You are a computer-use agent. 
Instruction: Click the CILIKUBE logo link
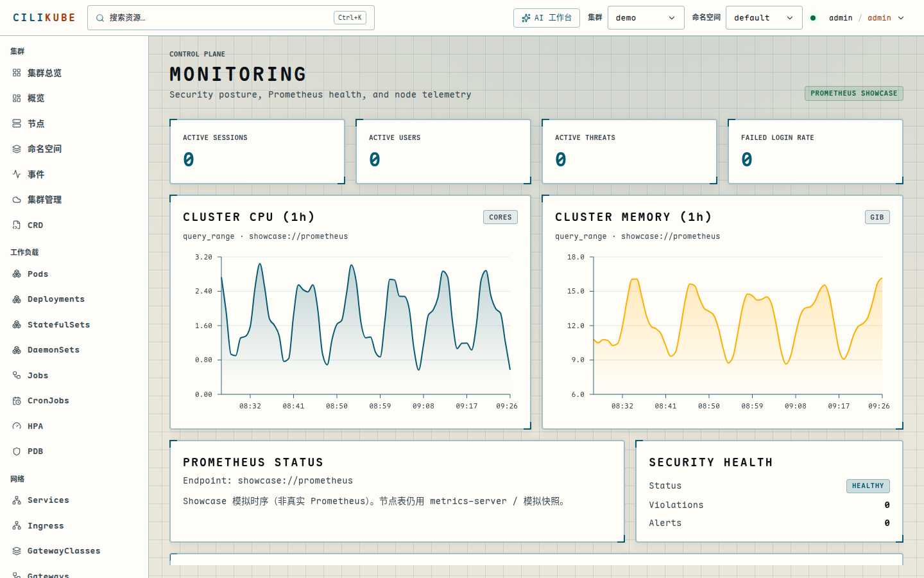(x=44, y=18)
